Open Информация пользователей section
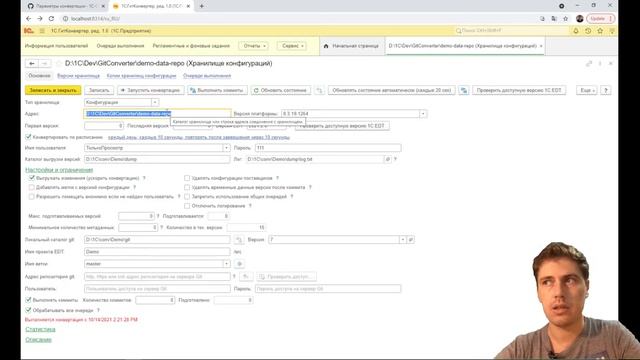 (x=56, y=46)
